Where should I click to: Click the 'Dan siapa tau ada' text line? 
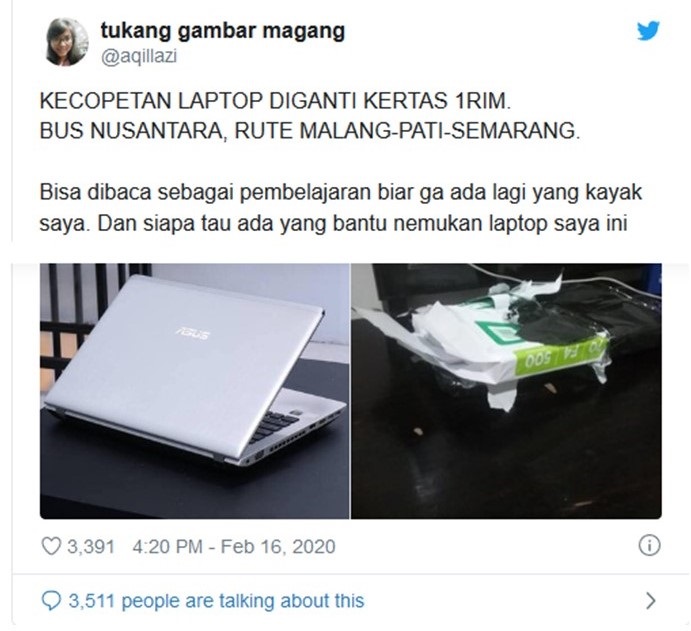[333, 223]
